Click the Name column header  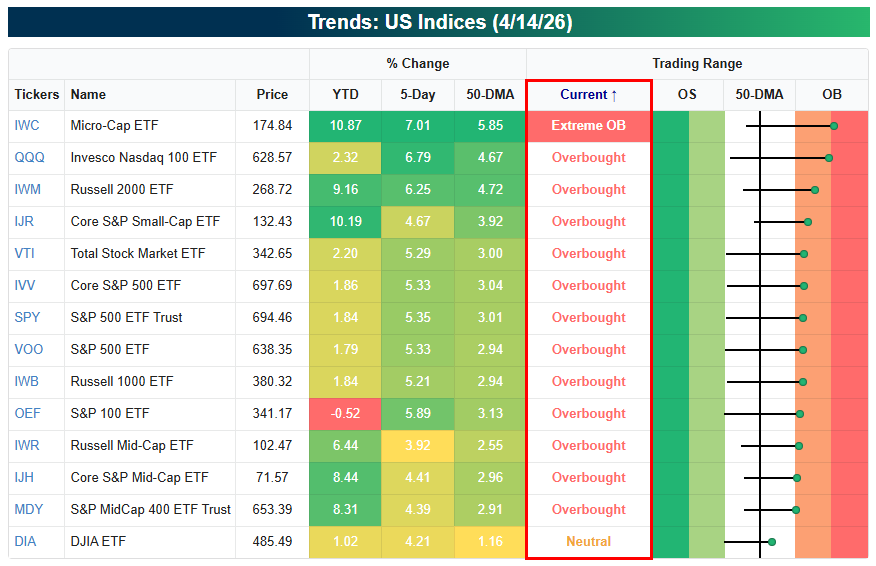88,94
